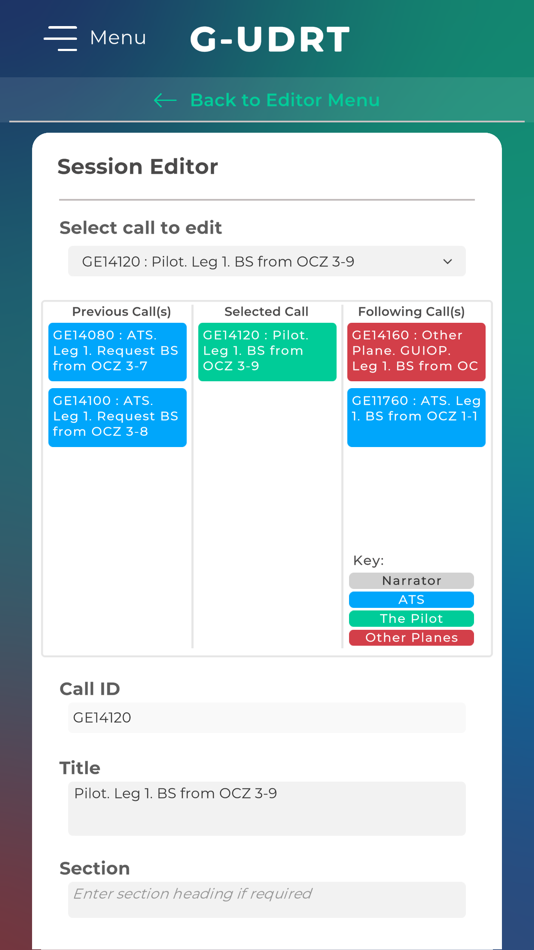The height and width of the screenshot is (950, 534).
Task: Click the G-UDRT title logo
Action: tap(270, 39)
